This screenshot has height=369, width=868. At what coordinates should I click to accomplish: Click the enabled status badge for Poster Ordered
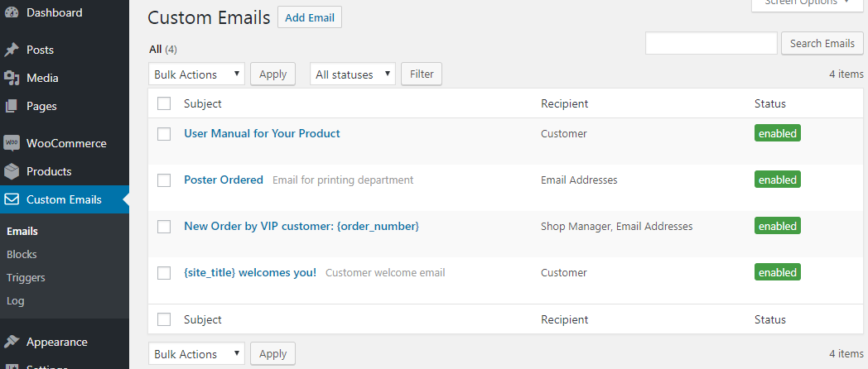point(777,180)
